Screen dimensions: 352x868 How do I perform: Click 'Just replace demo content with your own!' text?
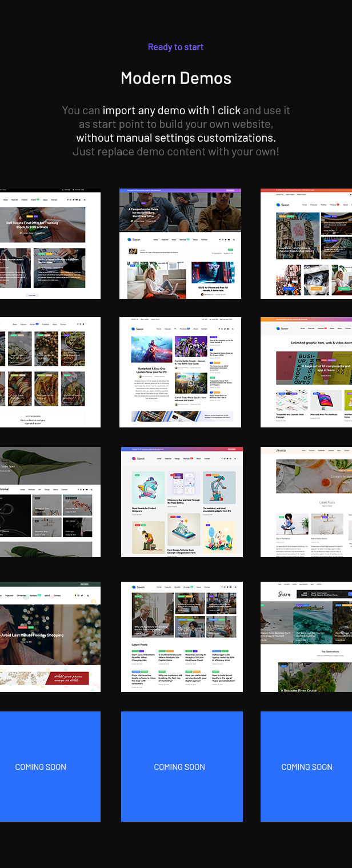176,151
